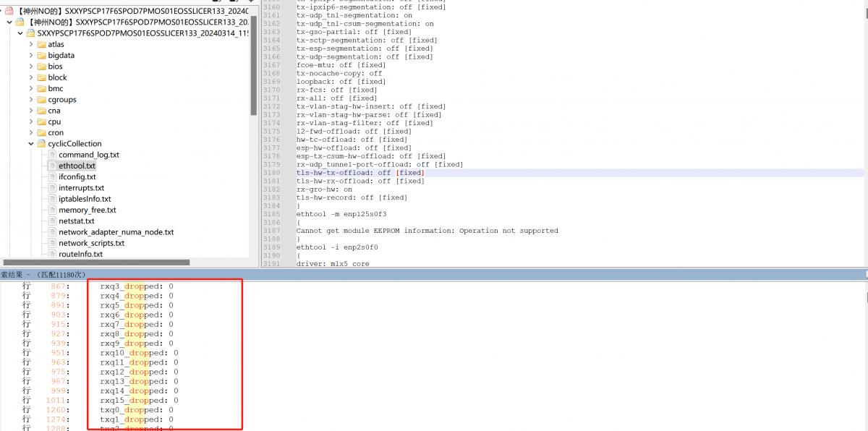The height and width of the screenshot is (431, 868).
Task: Open ifconfig.txt in the file tree
Action: 77,177
